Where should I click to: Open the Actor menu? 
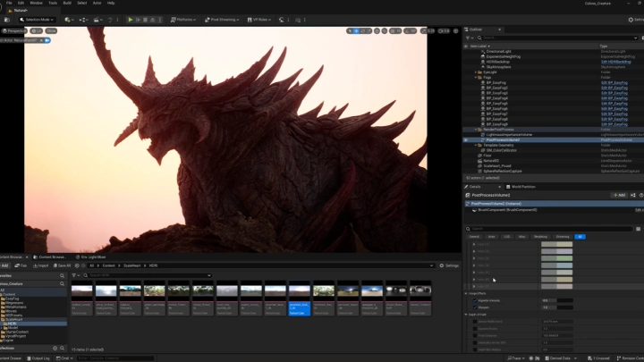(97, 3)
